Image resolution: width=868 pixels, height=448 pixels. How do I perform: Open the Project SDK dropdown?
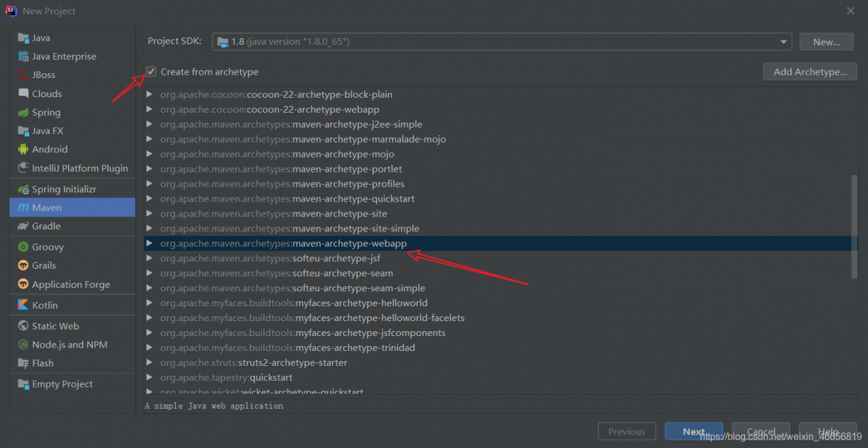[785, 41]
